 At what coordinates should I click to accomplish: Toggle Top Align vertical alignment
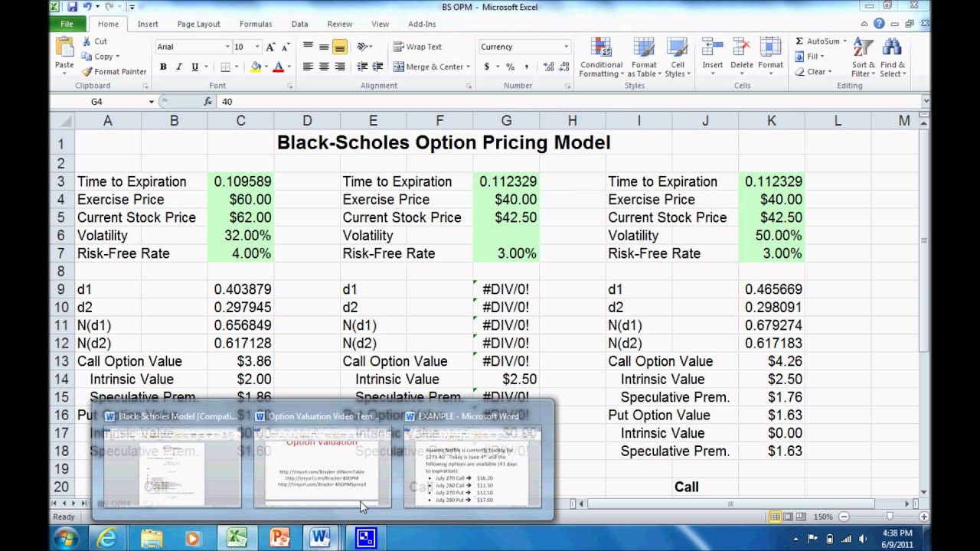308,47
